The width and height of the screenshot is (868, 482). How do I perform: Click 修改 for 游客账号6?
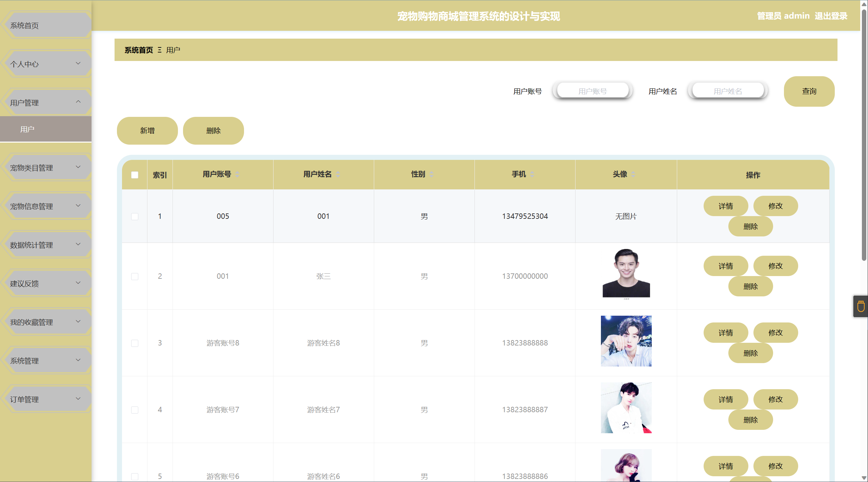(x=775, y=466)
